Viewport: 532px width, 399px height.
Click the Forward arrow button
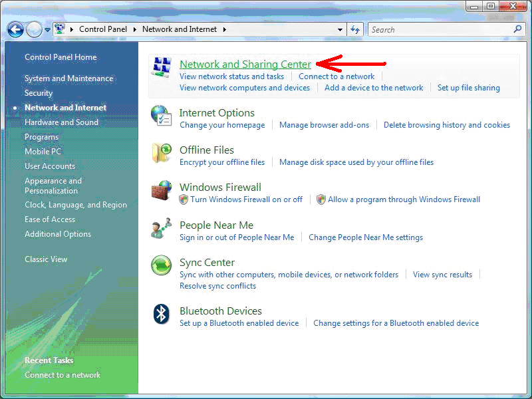[x=34, y=30]
